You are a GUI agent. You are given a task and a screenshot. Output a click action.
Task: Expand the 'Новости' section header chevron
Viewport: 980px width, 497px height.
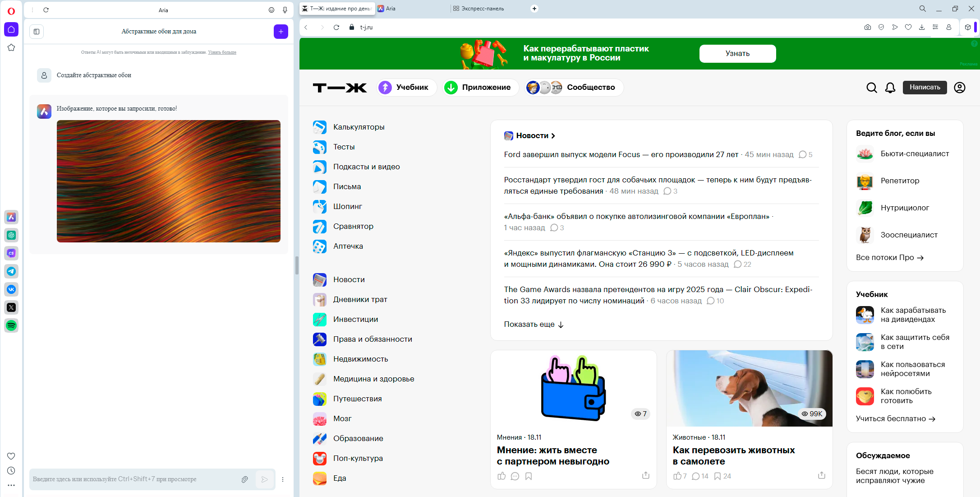(x=553, y=136)
